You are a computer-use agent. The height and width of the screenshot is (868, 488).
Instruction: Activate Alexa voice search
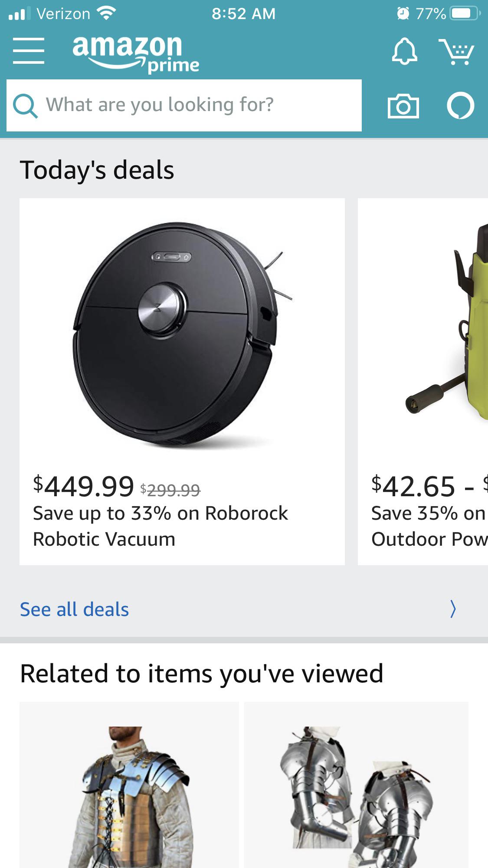(461, 105)
